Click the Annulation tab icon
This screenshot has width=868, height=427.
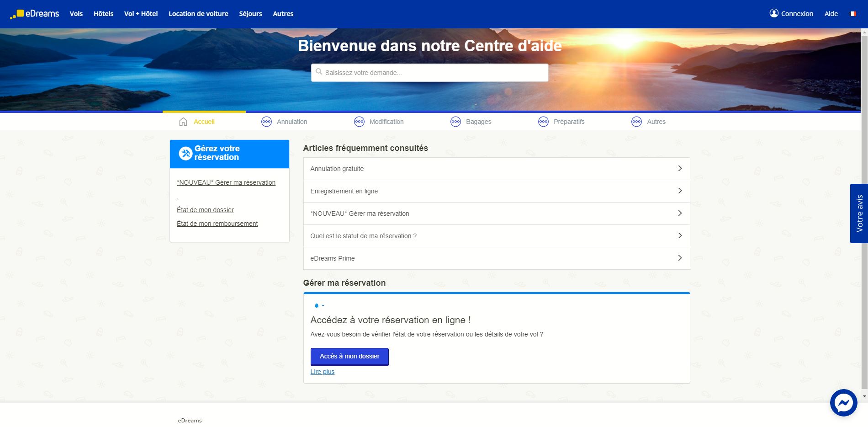pos(266,122)
